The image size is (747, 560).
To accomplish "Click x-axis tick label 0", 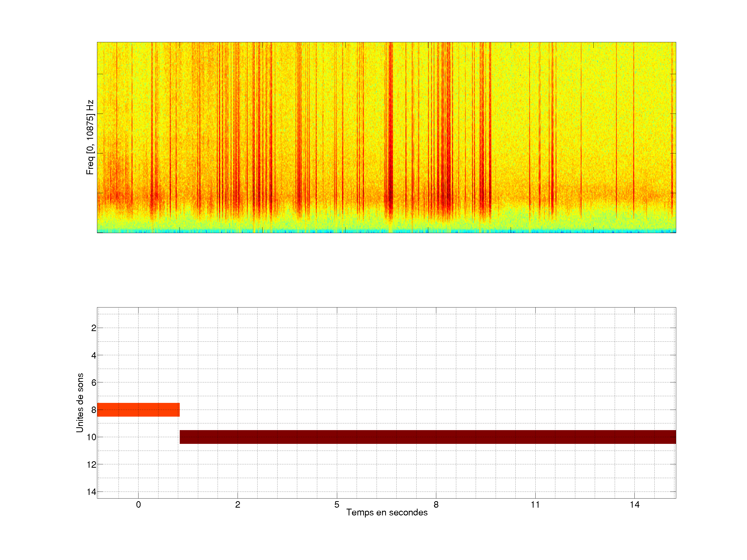I will [x=139, y=505].
